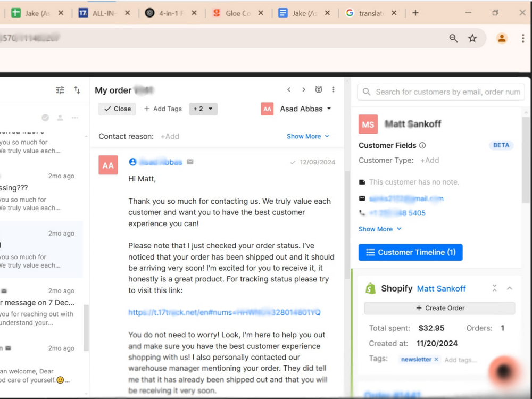Open ticket more options three-dot menu

tap(334, 89)
